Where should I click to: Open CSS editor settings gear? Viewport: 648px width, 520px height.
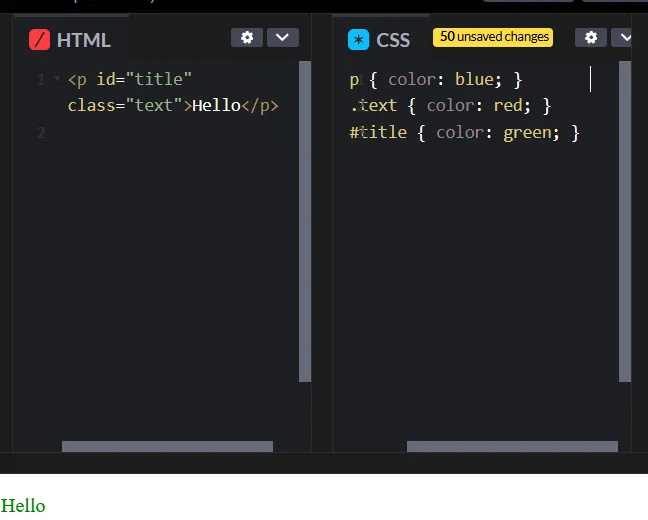click(591, 38)
